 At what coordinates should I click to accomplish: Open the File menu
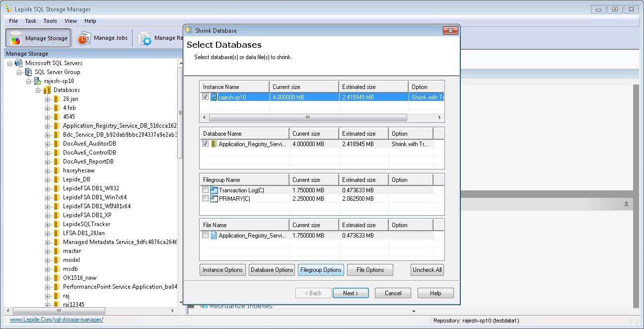point(13,21)
